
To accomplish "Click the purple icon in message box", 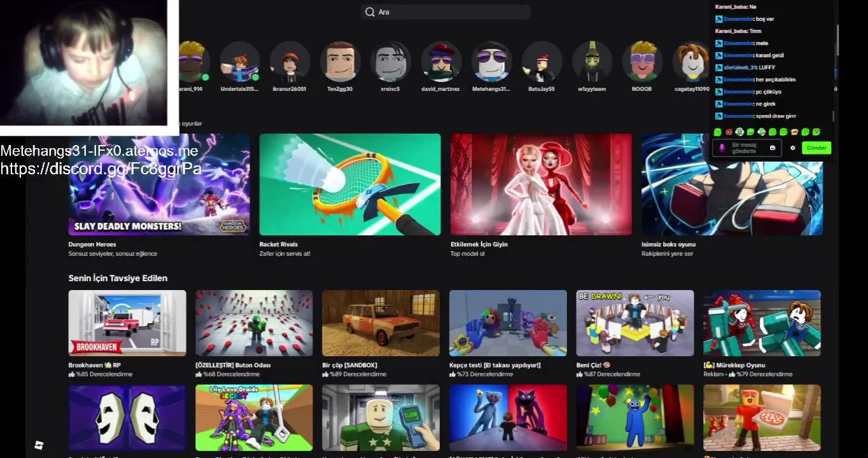I will click(x=722, y=148).
